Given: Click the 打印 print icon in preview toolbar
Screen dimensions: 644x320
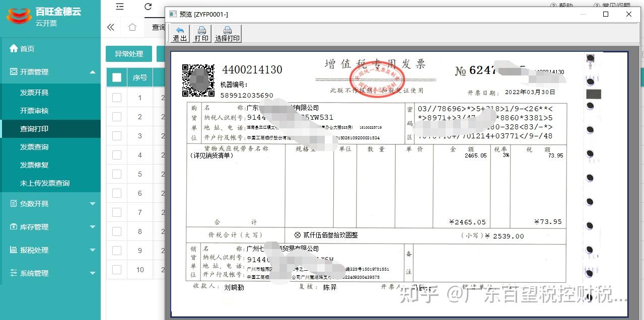Looking at the screenshot, I should click(x=201, y=34).
